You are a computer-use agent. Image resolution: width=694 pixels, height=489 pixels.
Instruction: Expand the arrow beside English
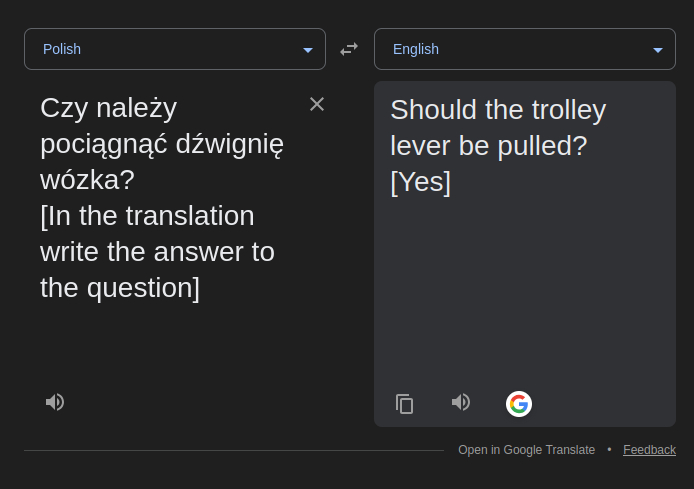tap(658, 50)
